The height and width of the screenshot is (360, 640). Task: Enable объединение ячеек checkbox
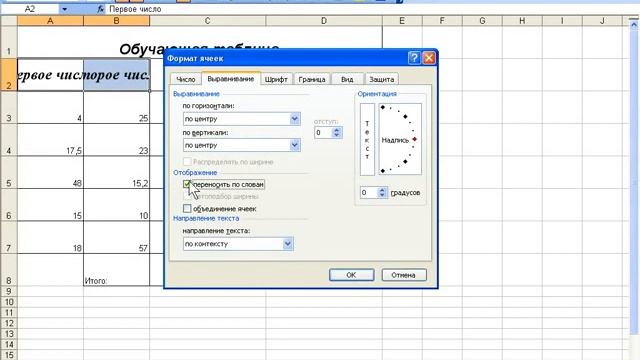tap(187, 209)
